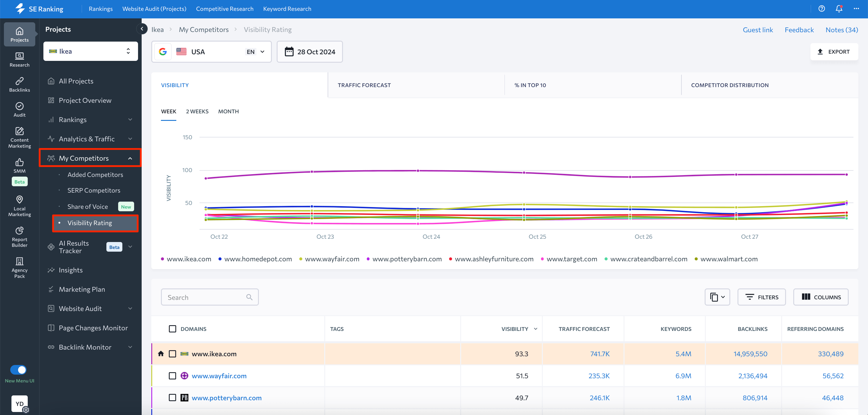The height and width of the screenshot is (415, 868).
Task: Click the Export button
Action: coord(834,52)
